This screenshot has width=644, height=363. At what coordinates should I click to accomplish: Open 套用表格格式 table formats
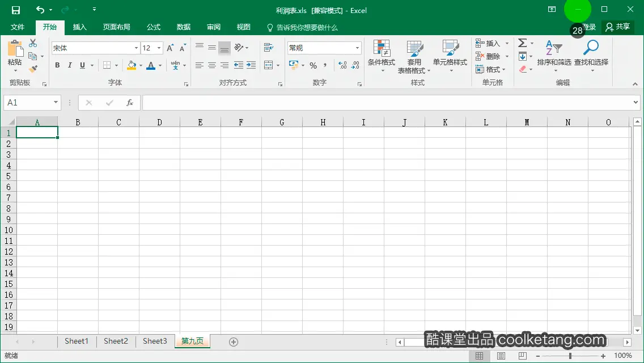(x=414, y=57)
